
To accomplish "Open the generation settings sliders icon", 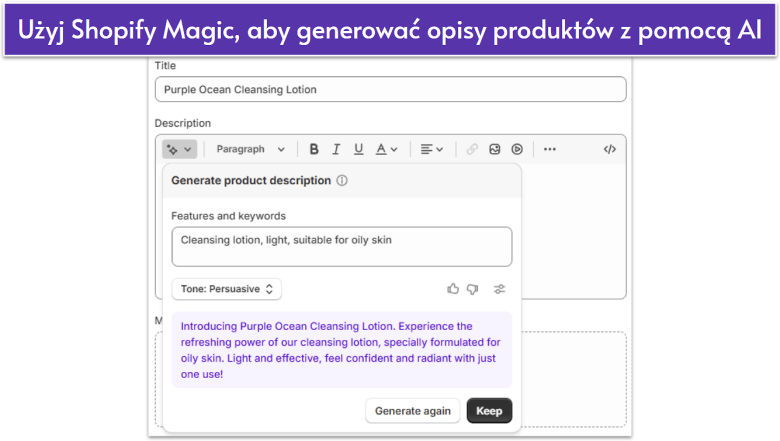I will [499, 289].
